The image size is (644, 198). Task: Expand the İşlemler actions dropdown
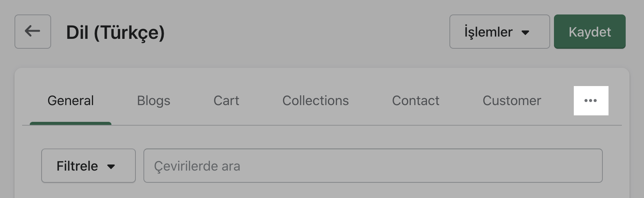click(499, 32)
